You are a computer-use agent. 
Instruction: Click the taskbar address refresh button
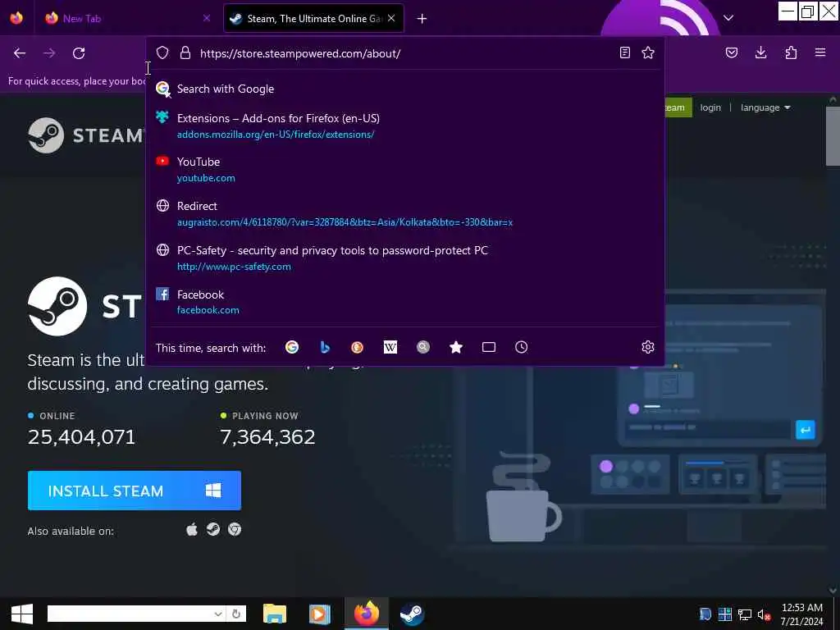pos(235,614)
